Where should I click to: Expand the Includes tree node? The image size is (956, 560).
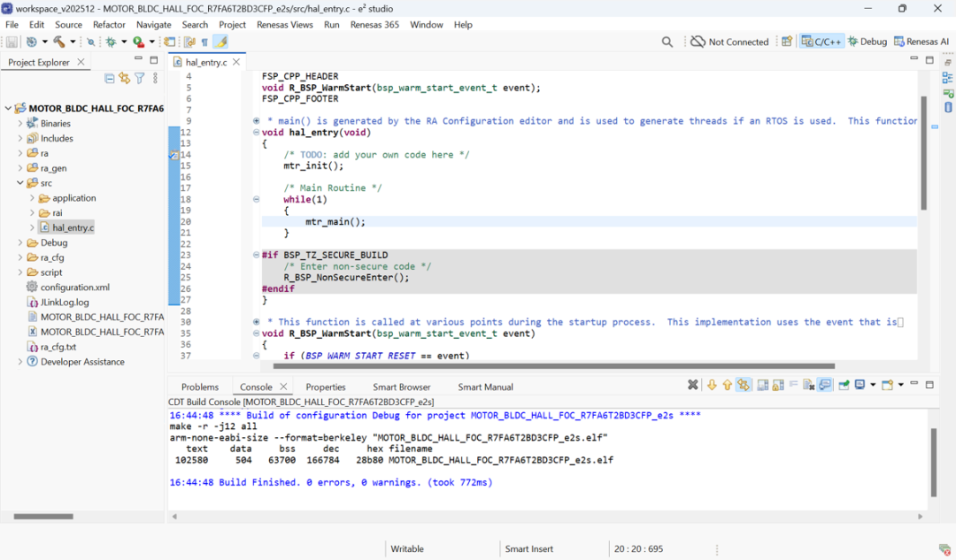tap(20, 138)
